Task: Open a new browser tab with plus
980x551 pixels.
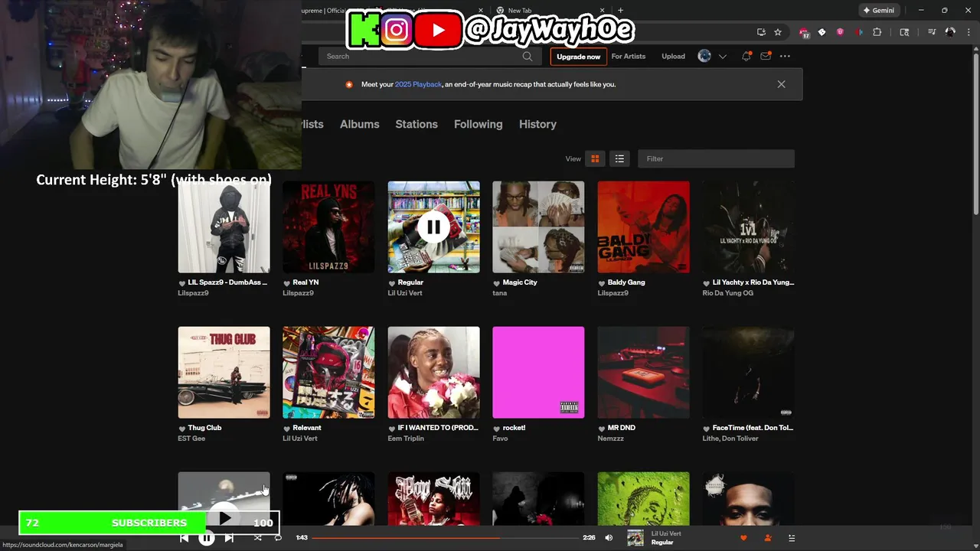Action: [x=620, y=11]
